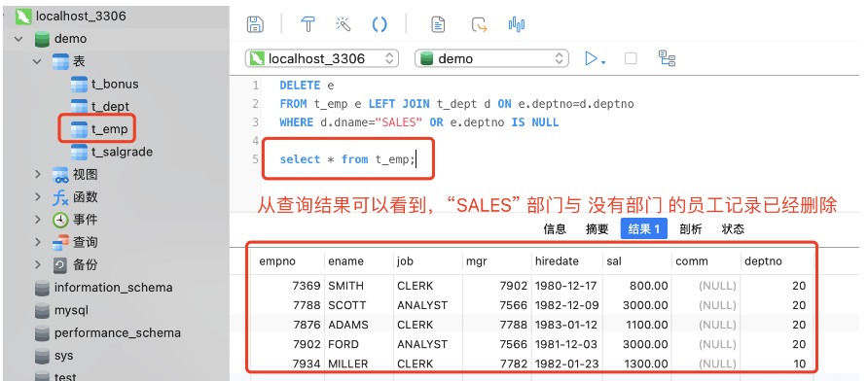Click the 表 tables folder icon

pyautogui.click(x=60, y=61)
